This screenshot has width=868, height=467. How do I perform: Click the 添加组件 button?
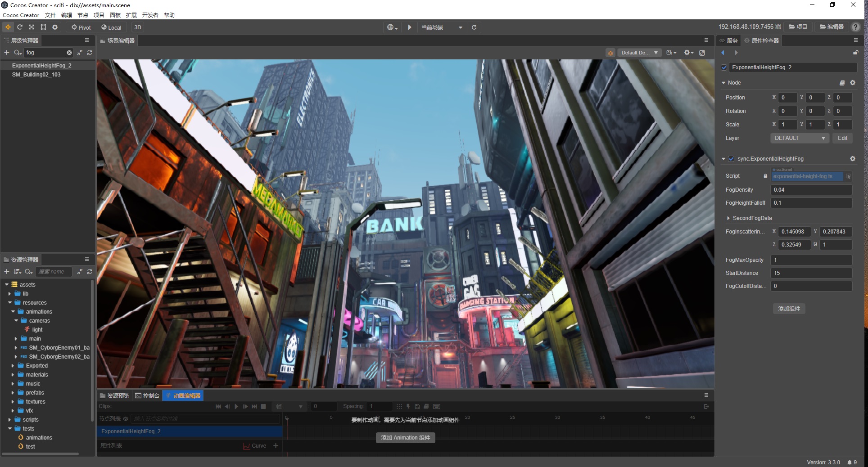pyautogui.click(x=789, y=309)
